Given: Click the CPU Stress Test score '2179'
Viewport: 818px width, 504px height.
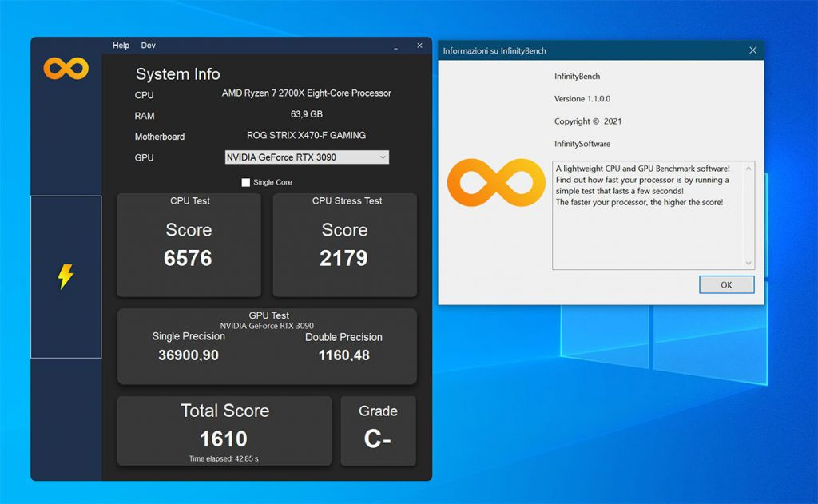Looking at the screenshot, I should click(x=343, y=258).
